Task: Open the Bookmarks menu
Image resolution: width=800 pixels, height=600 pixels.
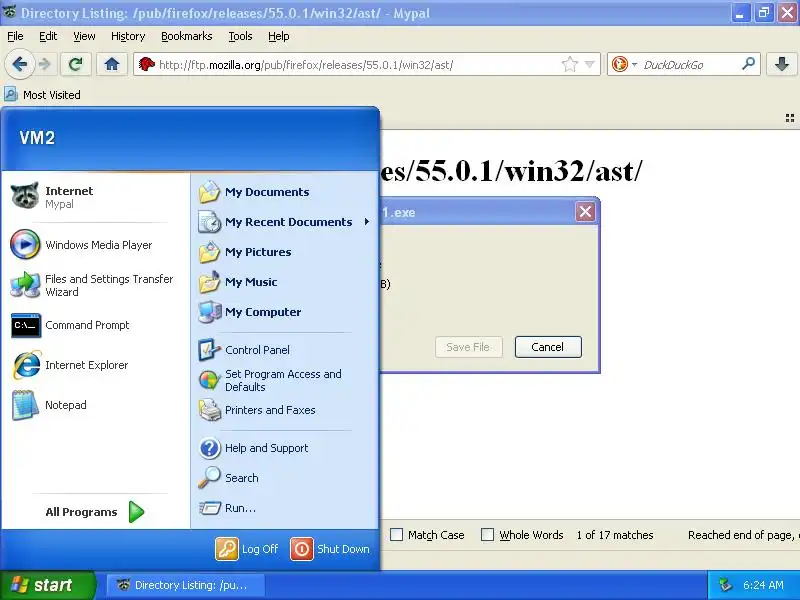Action: (x=187, y=36)
